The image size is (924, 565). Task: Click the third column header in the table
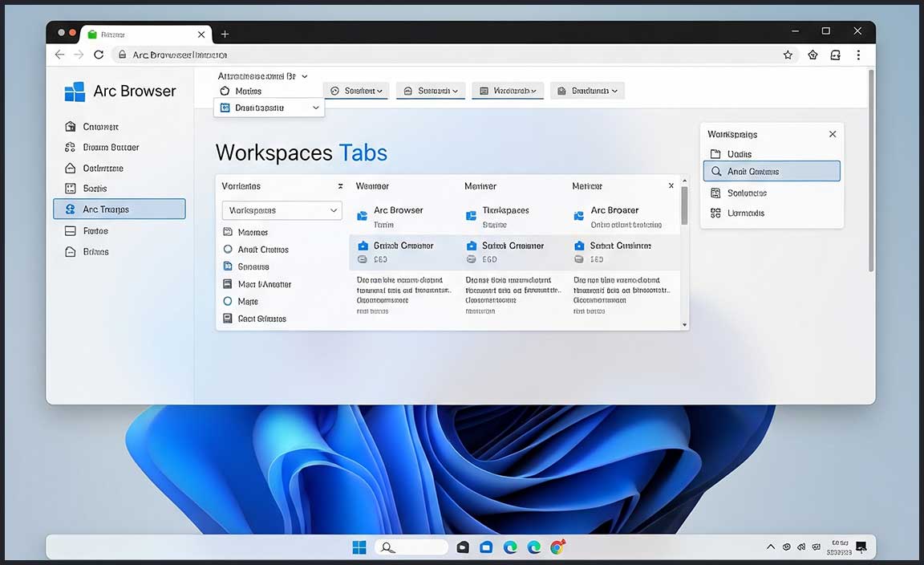click(x=587, y=185)
